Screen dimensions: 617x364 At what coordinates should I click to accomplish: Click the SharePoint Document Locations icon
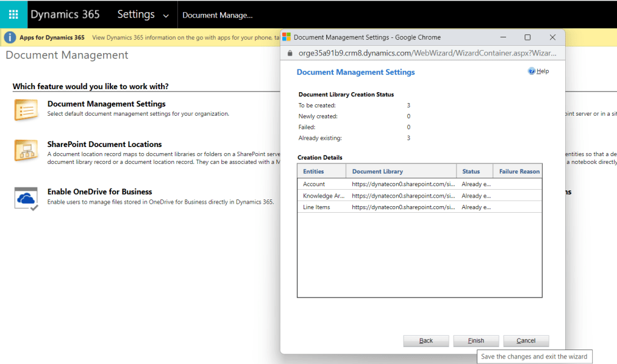click(x=26, y=151)
